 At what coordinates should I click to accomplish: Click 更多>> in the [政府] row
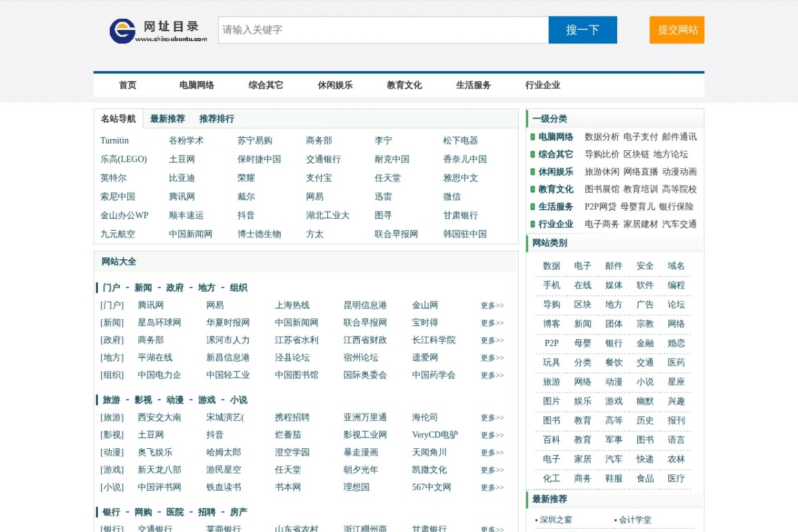(492, 340)
